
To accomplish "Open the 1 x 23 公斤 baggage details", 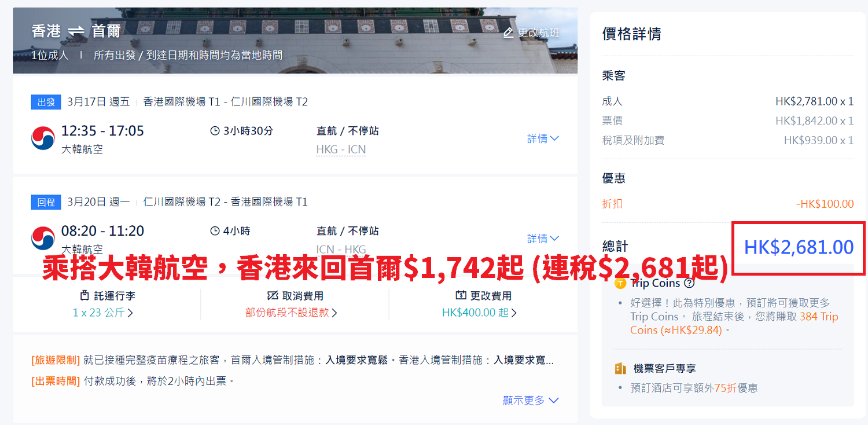I will (102, 313).
